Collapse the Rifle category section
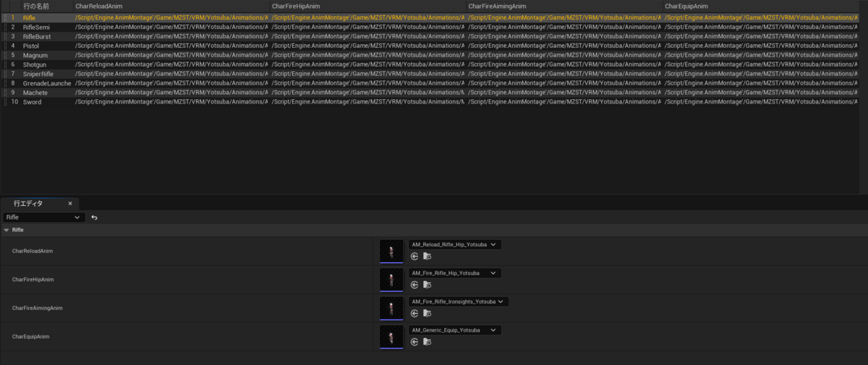The image size is (868, 365). pos(7,230)
